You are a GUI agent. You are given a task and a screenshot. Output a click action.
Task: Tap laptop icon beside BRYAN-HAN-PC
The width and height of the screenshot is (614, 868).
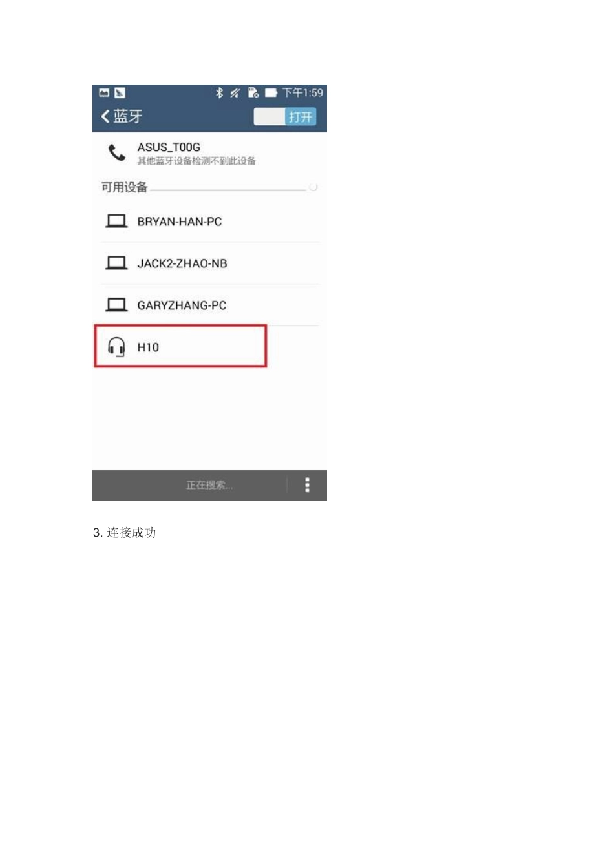116,222
